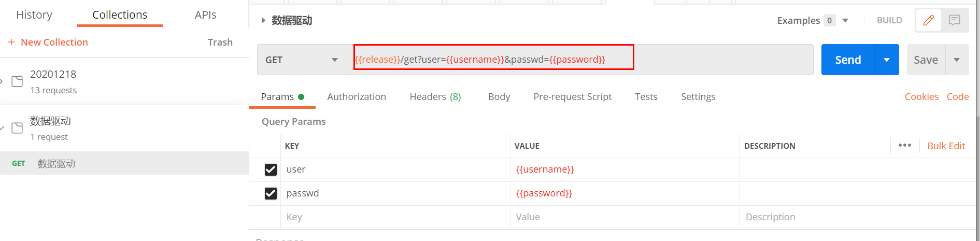Click the three-dots column options icon
Image resolution: width=980 pixels, height=241 pixels.
904,146
